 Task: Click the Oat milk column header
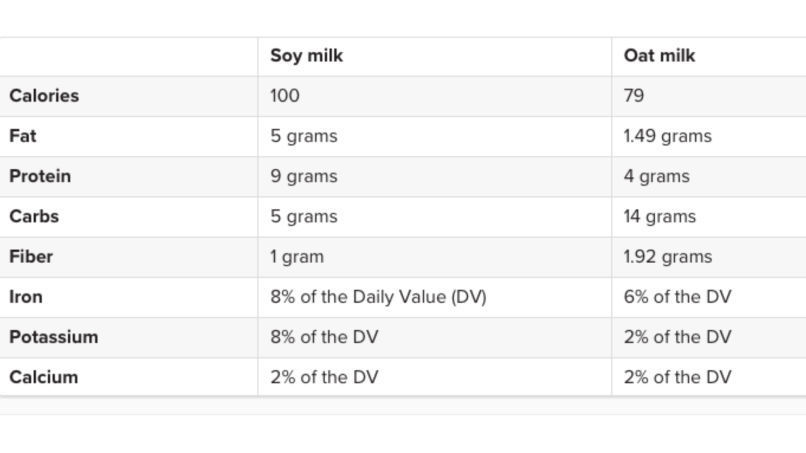(659, 56)
